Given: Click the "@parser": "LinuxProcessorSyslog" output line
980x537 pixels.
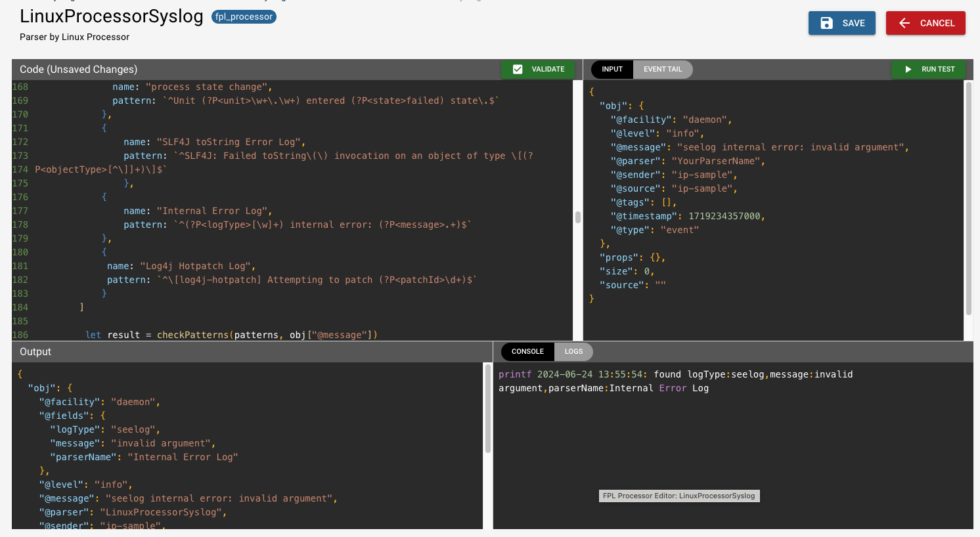Looking at the screenshot, I should pyautogui.click(x=133, y=512).
